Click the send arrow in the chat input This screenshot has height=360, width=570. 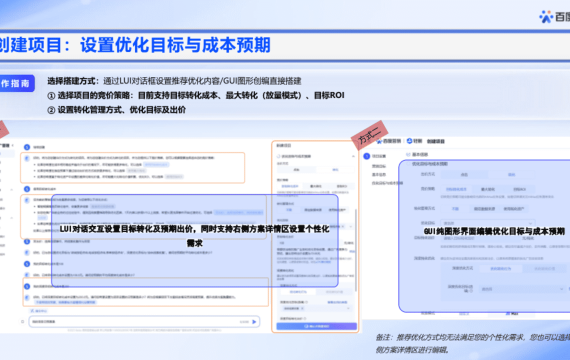(254, 321)
